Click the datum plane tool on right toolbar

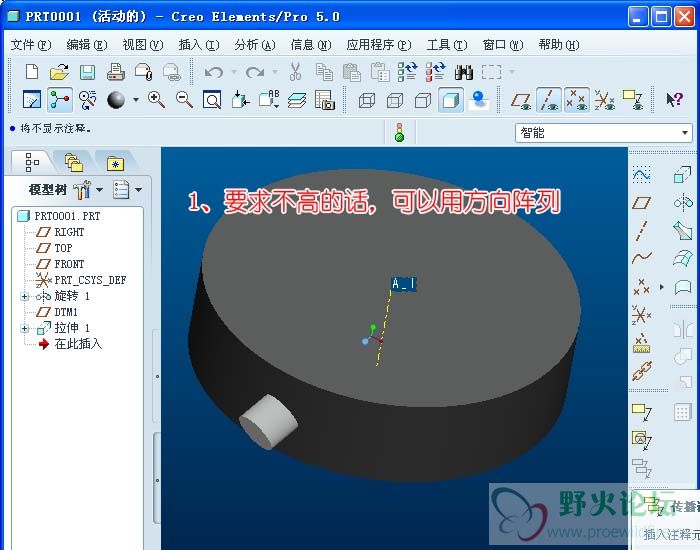tap(642, 203)
